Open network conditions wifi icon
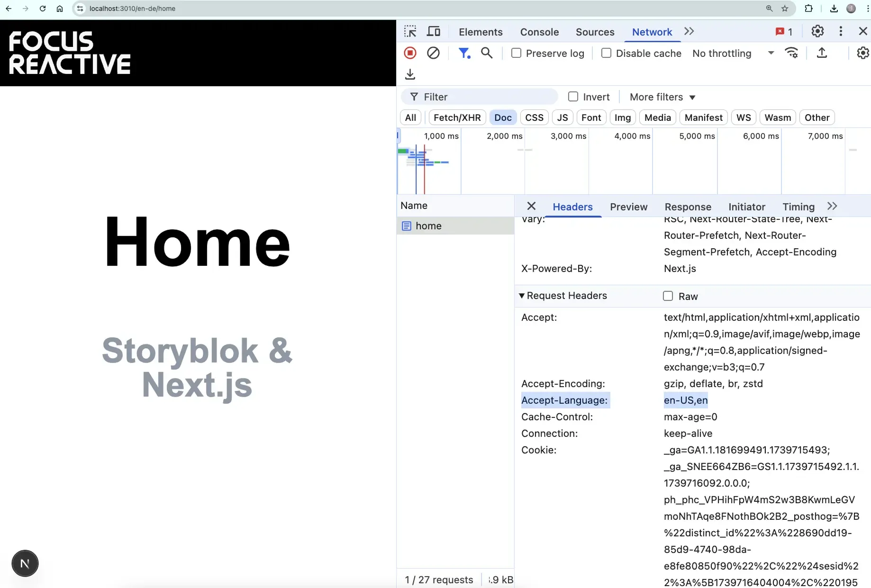 (x=791, y=53)
